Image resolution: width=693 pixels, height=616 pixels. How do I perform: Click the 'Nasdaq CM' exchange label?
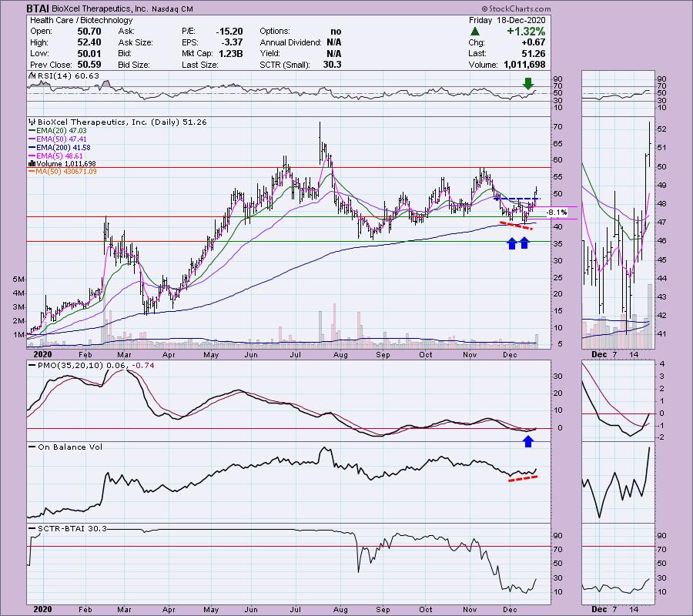pos(174,8)
